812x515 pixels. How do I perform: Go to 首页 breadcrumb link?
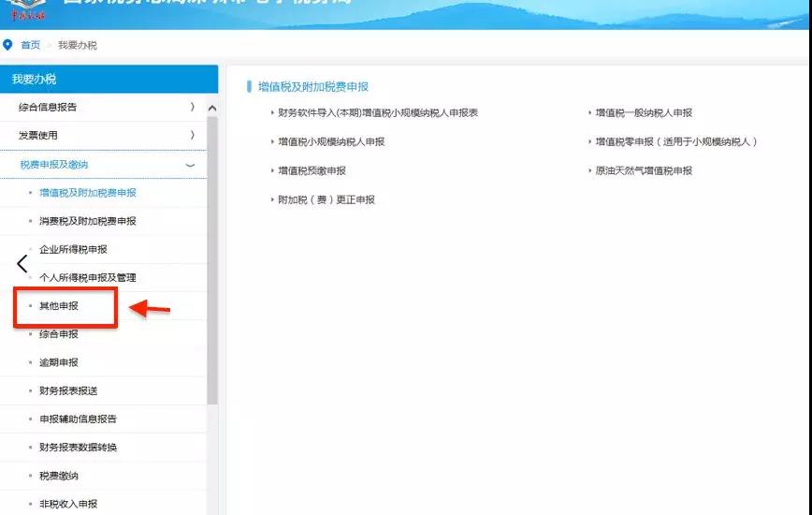click(30, 45)
